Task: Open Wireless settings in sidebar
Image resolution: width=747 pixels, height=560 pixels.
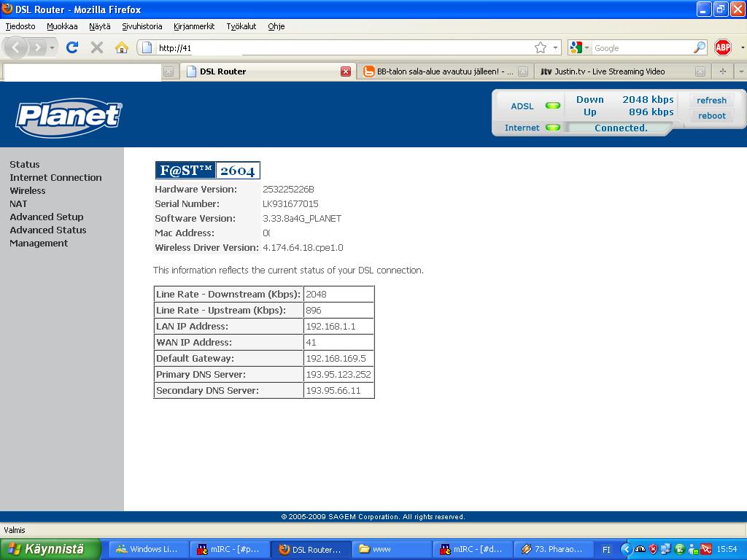Action: pyautogui.click(x=28, y=190)
